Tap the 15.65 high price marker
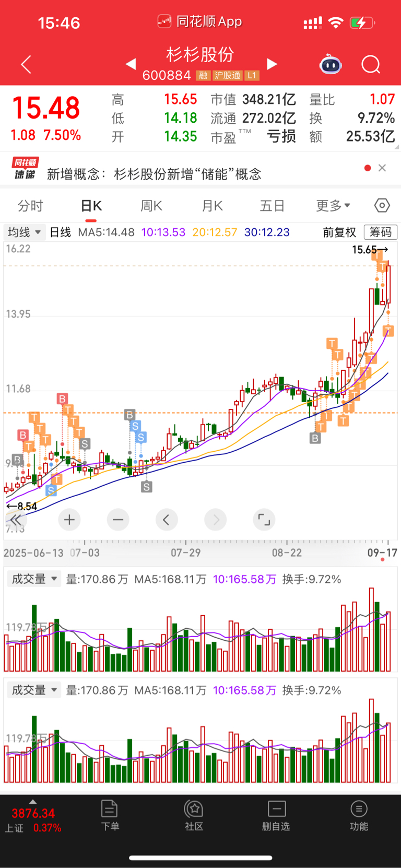This screenshot has width=401, height=868. [370, 250]
